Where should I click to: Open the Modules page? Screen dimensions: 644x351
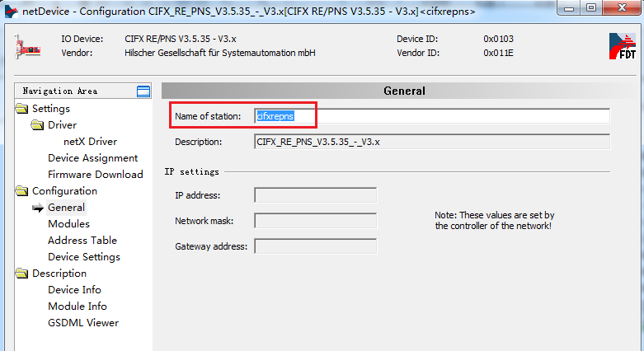click(68, 224)
